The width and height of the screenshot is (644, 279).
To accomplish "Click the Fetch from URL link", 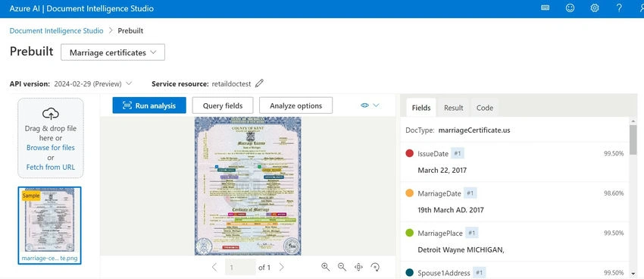I will pyautogui.click(x=51, y=168).
